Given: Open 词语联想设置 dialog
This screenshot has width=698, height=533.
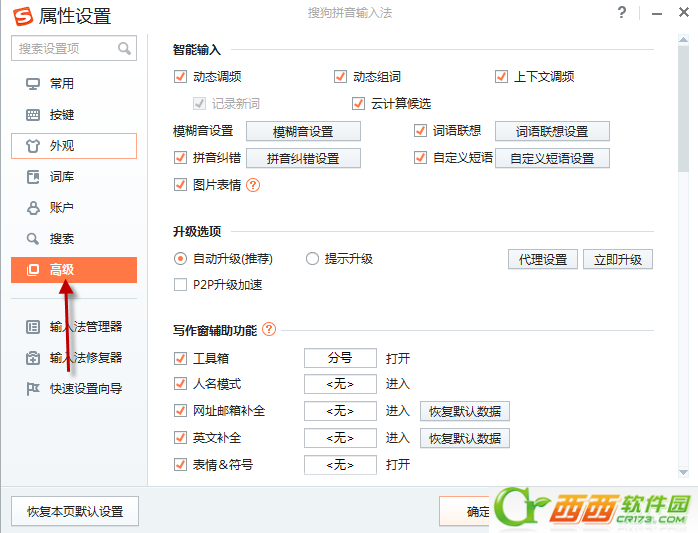Looking at the screenshot, I should [552, 131].
